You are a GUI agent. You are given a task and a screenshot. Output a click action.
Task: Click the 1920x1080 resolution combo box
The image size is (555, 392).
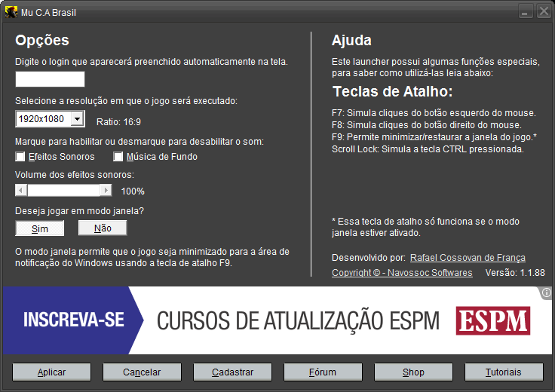point(43,119)
